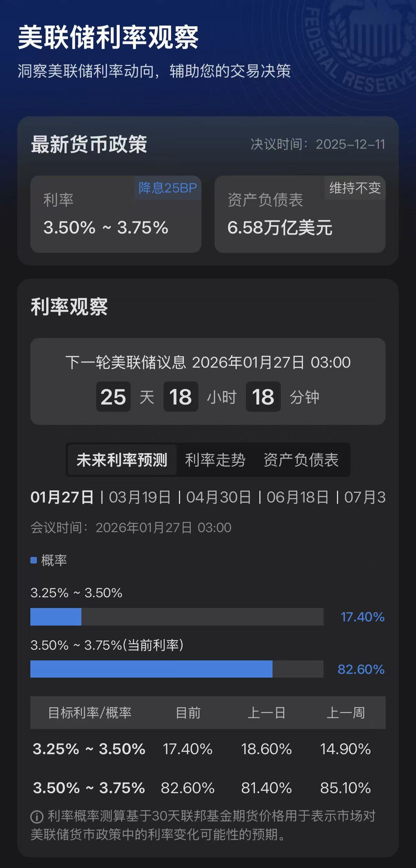
Task: Toggle the 概率 legend to hide probability bars
Action: point(45,559)
